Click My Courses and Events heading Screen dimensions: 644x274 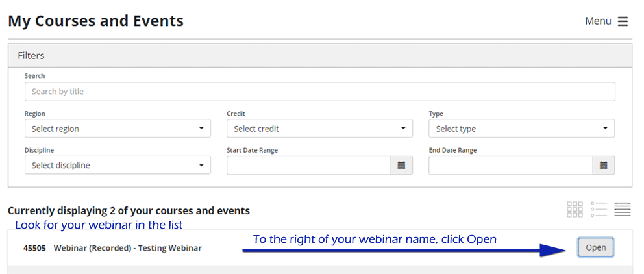(95, 21)
